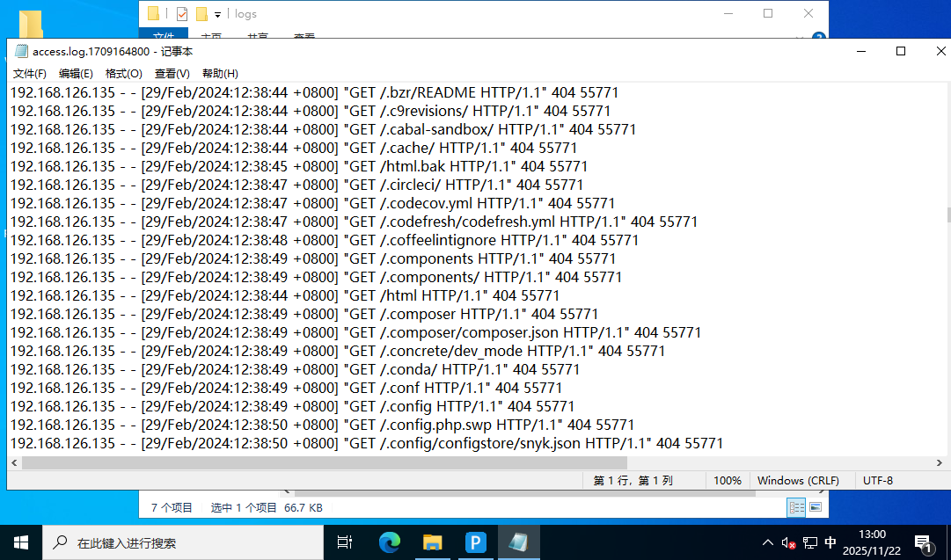This screenshot has height=560, width=951.
Task: Click the /.codefresh/codefresh.yml log line
Action: point(355,222)
